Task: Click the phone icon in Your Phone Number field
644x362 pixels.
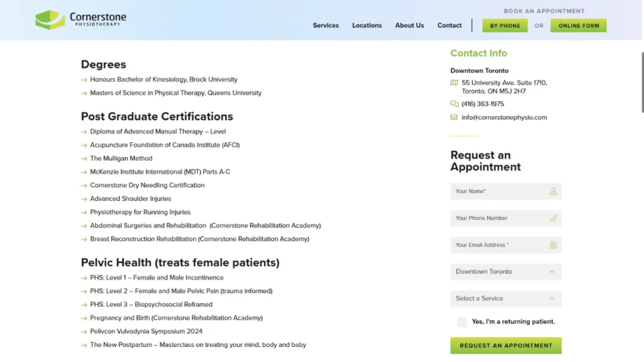Action: coord(553,218)
